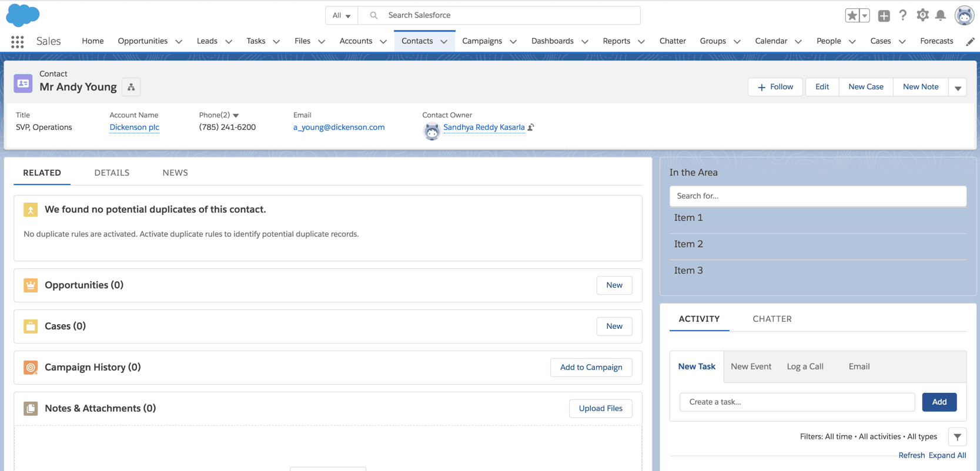
Task: Expand the Leads nav dropdown chevron
Action: (229, 41)
